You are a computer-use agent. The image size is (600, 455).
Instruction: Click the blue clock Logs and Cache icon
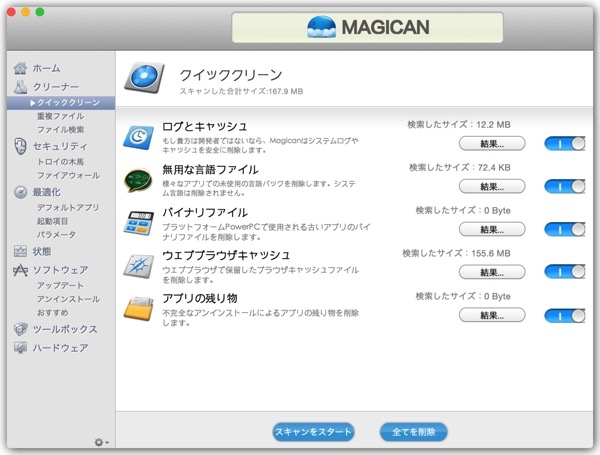pos(139,137)
